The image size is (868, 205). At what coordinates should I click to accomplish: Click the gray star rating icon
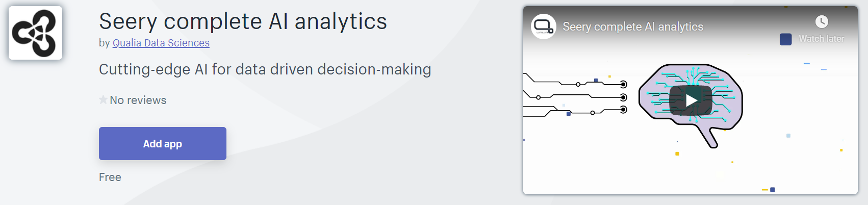tap(103, 99)
